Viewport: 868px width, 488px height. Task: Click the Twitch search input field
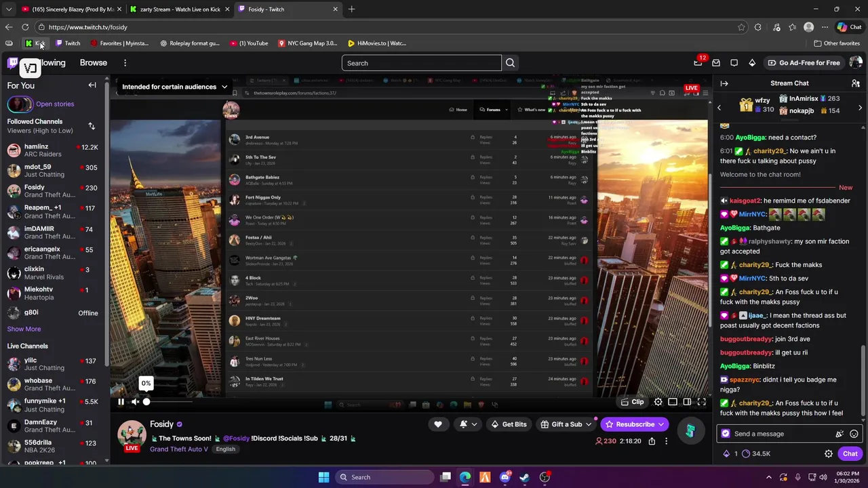421,63
